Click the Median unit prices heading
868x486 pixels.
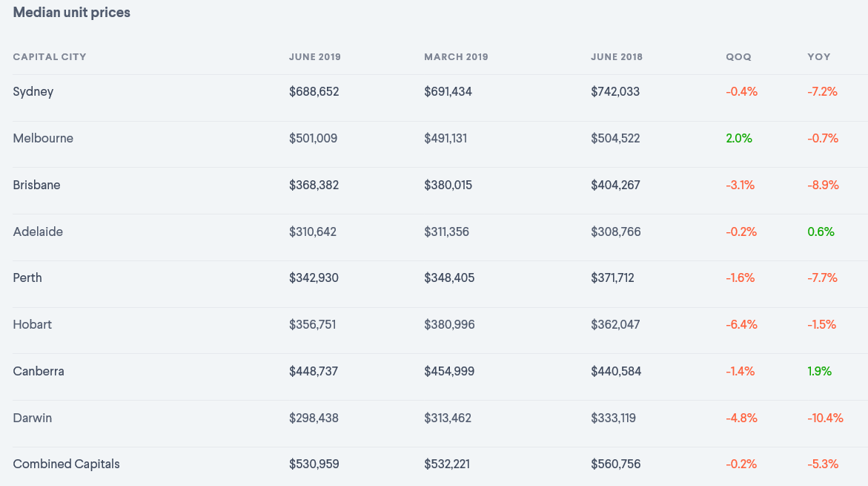point(72,13)
